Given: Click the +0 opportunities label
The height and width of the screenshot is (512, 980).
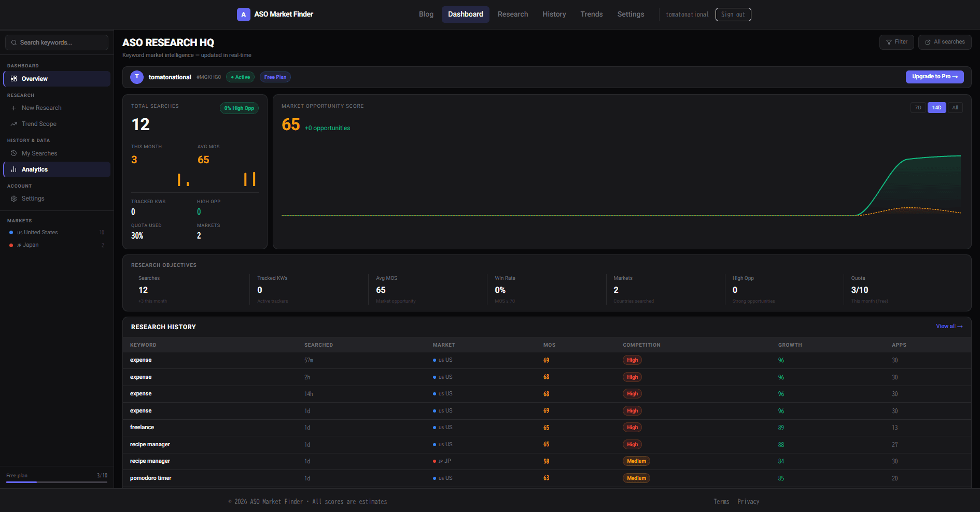Looking at the screenshot, I should coord(327,128).
